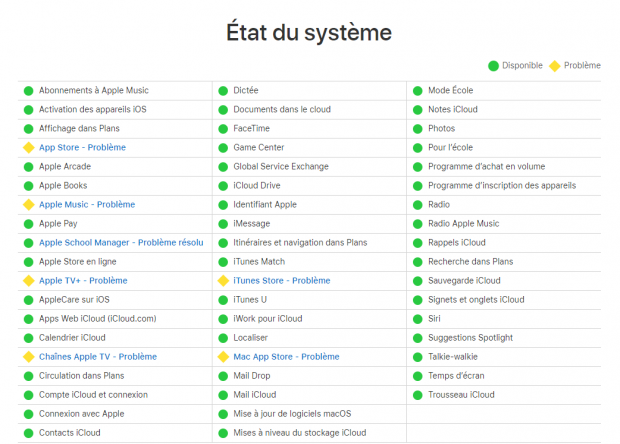
Task: Click the yellow diamond beside Apple Music
Action: tap(28, 204)
